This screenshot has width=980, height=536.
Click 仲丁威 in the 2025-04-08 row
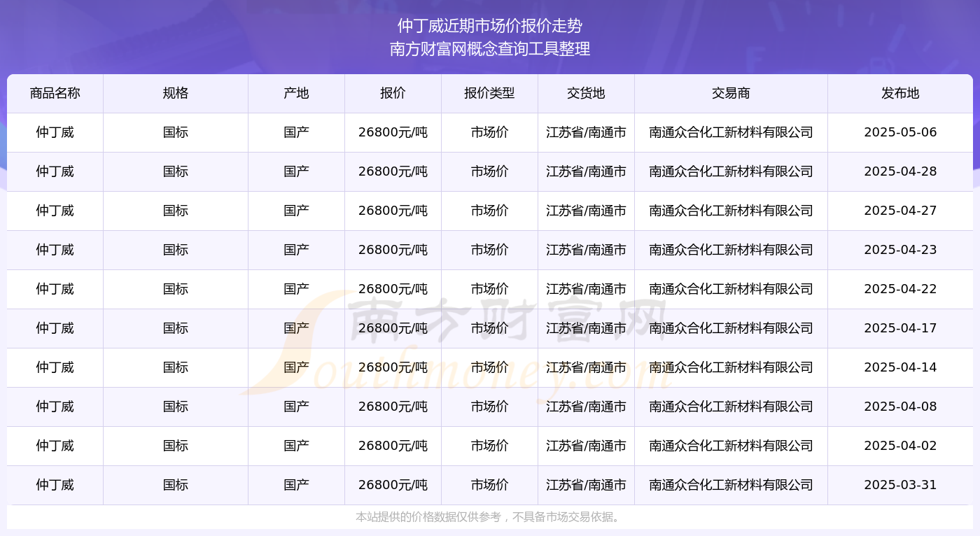55,407
